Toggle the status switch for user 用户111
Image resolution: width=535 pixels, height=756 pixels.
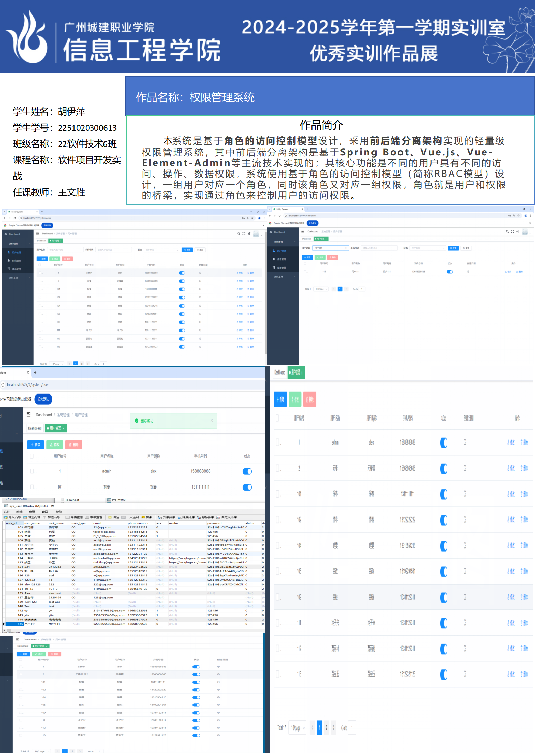coord(450,272)
